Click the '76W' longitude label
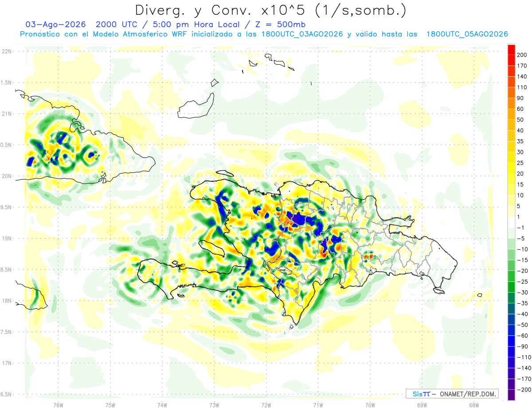Screen dimensions: 532x411 coord(58,405)
